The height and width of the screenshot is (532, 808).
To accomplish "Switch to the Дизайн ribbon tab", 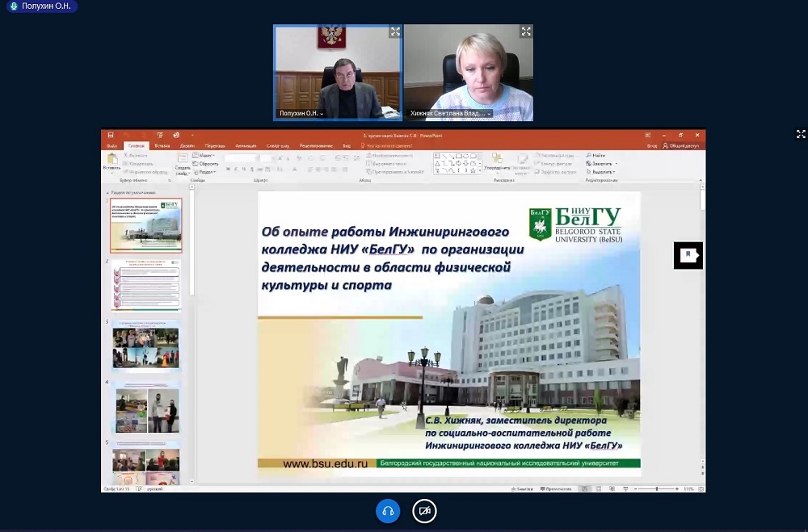I will click(187, 146).
